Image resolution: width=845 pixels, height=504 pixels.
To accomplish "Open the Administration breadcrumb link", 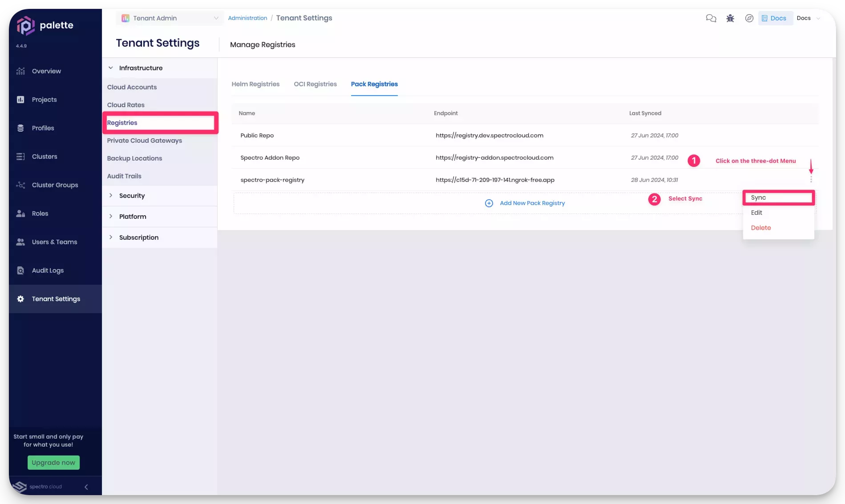I will (247, 18).
